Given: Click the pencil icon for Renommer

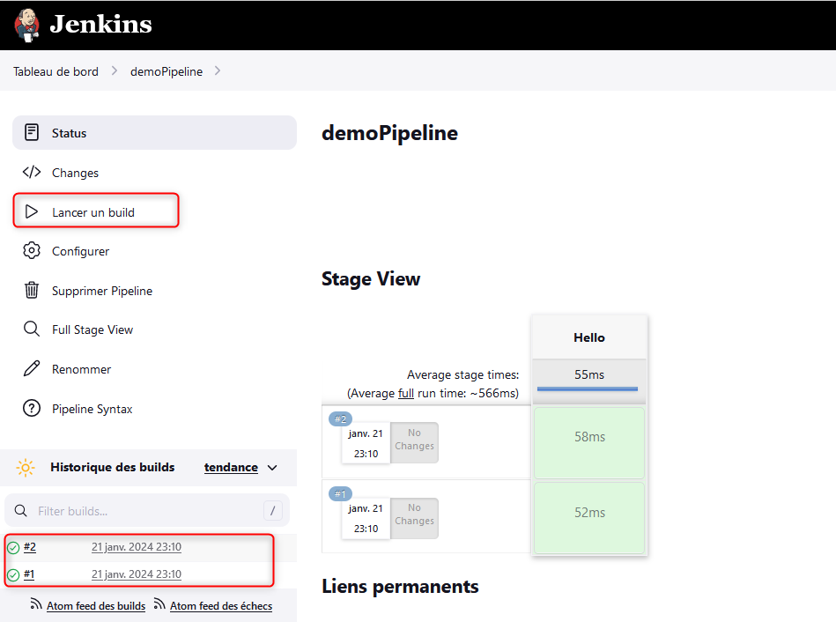Looking at the screenshot, I should 32,368.
